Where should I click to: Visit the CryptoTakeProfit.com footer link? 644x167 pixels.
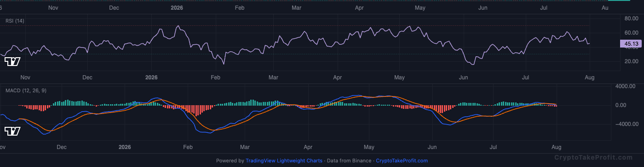click(402, 161)
